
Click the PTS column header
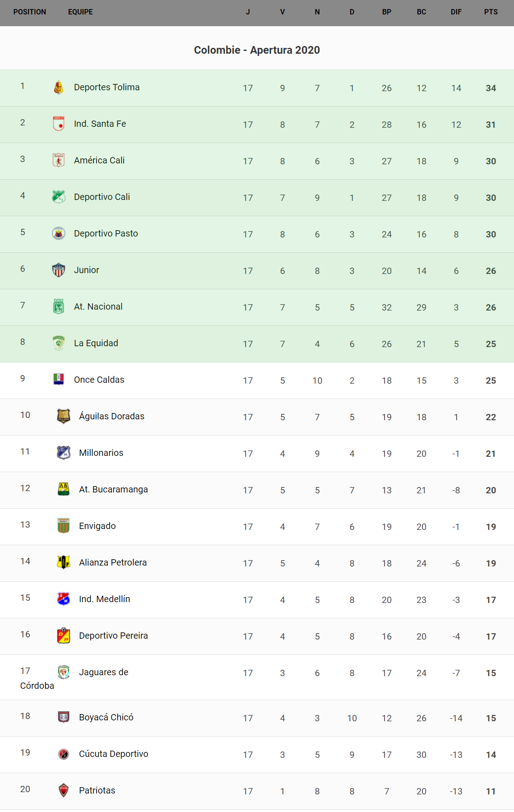491,12
